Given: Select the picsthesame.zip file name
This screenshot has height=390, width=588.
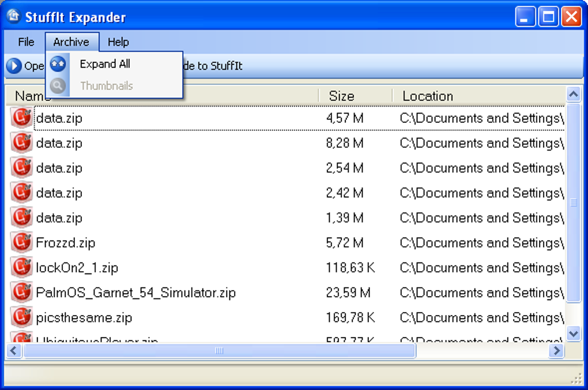Looking at the screenshot, I should point(84,317).
